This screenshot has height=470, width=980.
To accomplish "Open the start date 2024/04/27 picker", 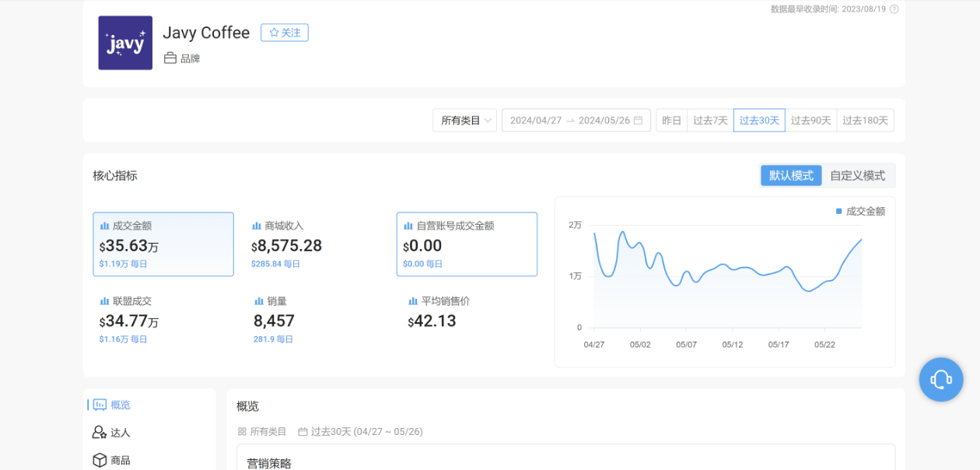I will tap(535, 121).
